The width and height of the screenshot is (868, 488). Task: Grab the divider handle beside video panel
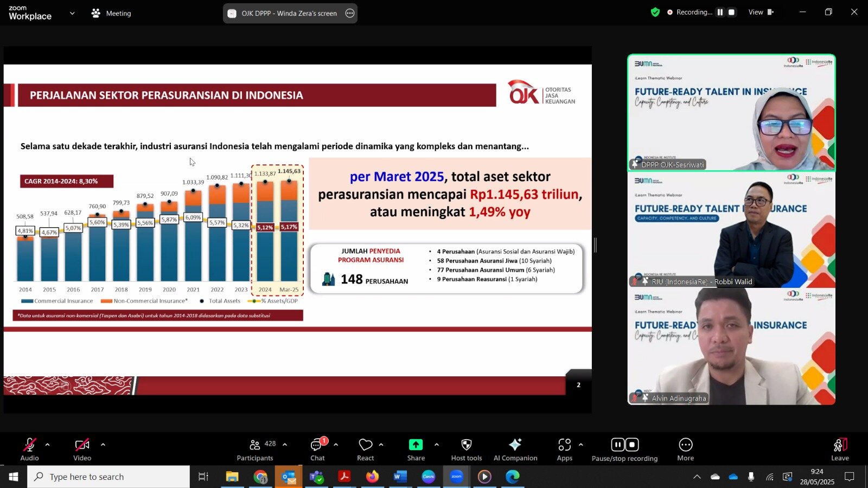coord(595,245)
